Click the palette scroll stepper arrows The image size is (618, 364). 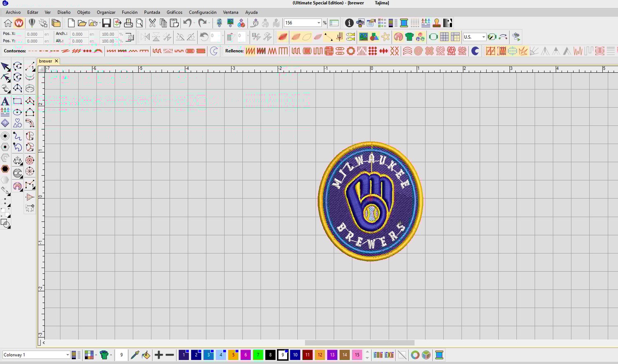368,355
